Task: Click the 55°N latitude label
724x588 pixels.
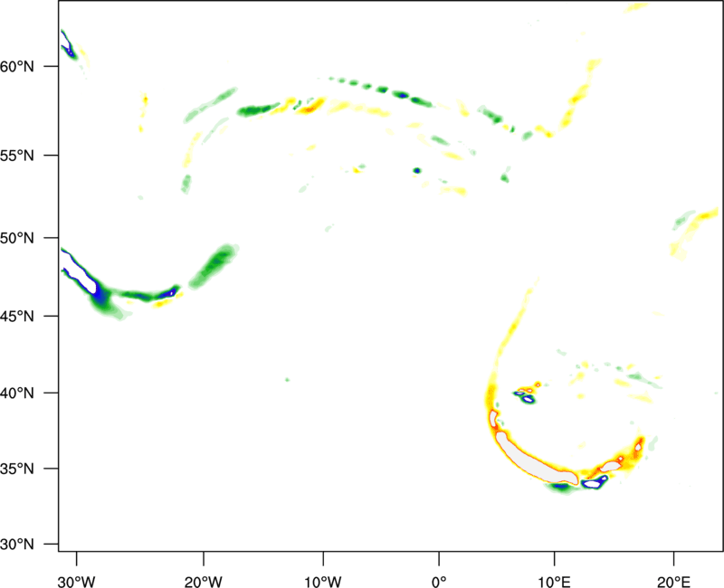Action: tap(17, 156)
